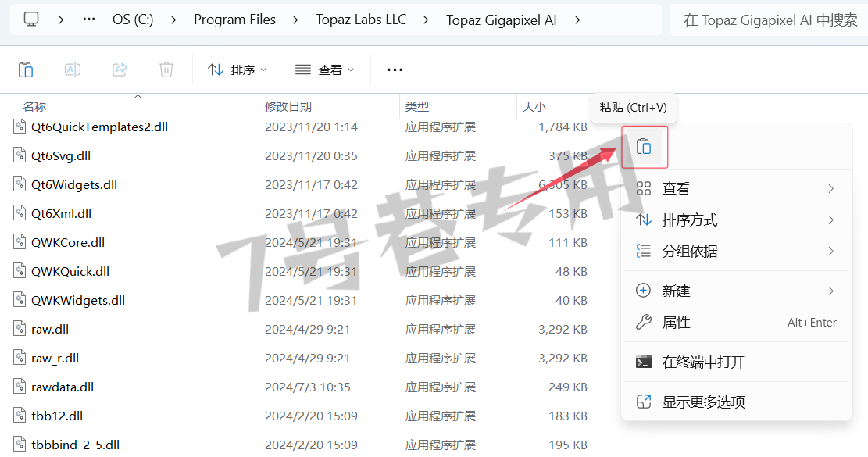The height and width of the screenshot is (457, 868).
Task: Select the file name raw_r.dll
Action: [55, 358]
